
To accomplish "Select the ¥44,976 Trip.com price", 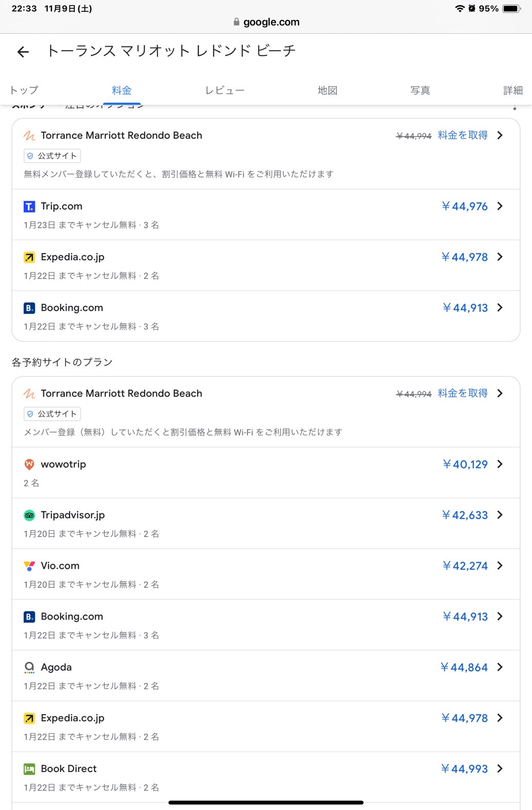I will tap(464, 206).
